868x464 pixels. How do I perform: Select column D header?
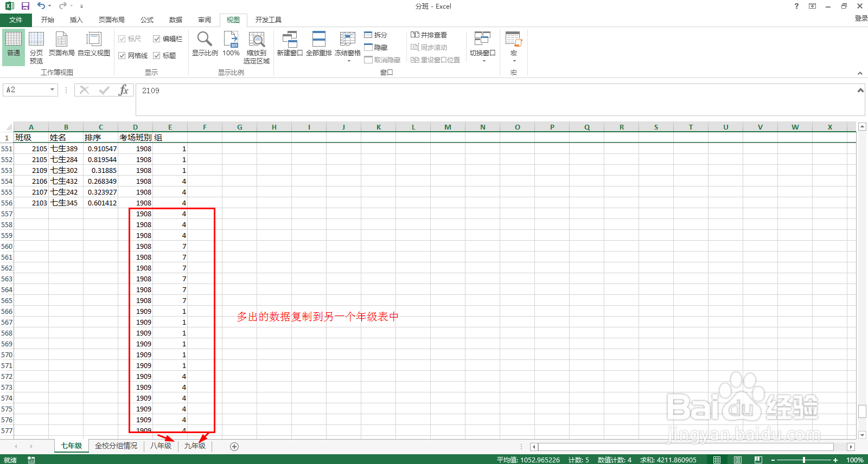(x=136, y=127)
